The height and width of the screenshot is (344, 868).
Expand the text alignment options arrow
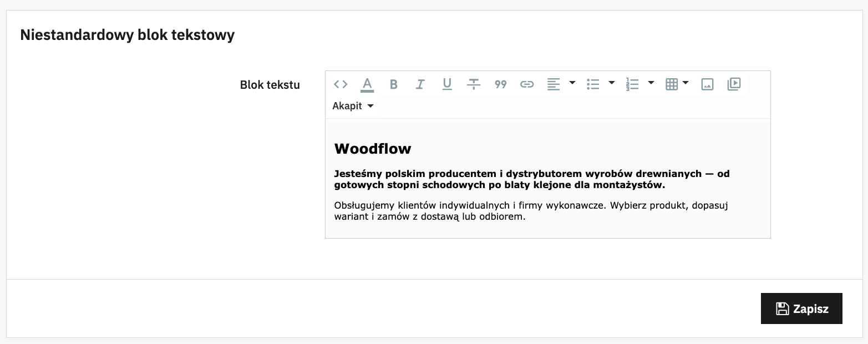(x=572, y=83)
